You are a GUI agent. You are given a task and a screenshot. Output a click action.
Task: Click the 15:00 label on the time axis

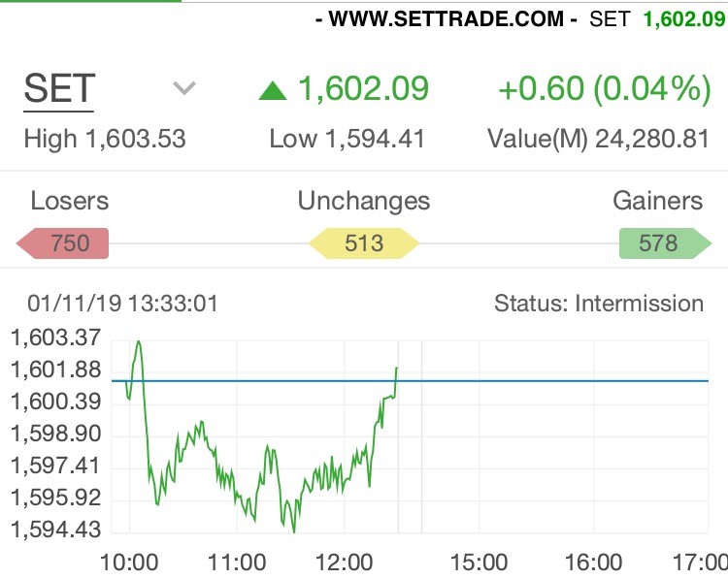pyautogui.click(x=480, y=563)
